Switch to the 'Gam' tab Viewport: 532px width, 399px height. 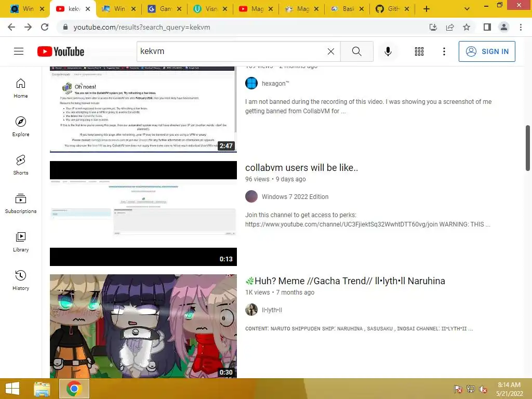[x=165, y=9]
